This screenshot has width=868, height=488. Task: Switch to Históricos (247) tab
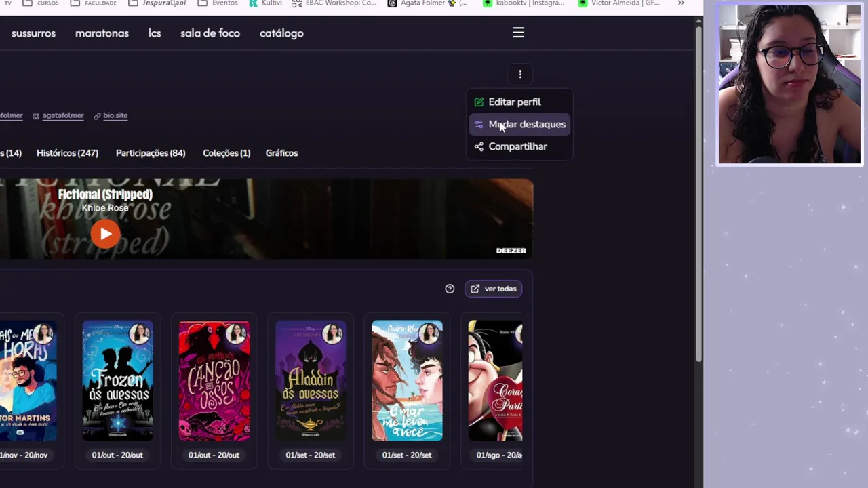click(67, 153)
